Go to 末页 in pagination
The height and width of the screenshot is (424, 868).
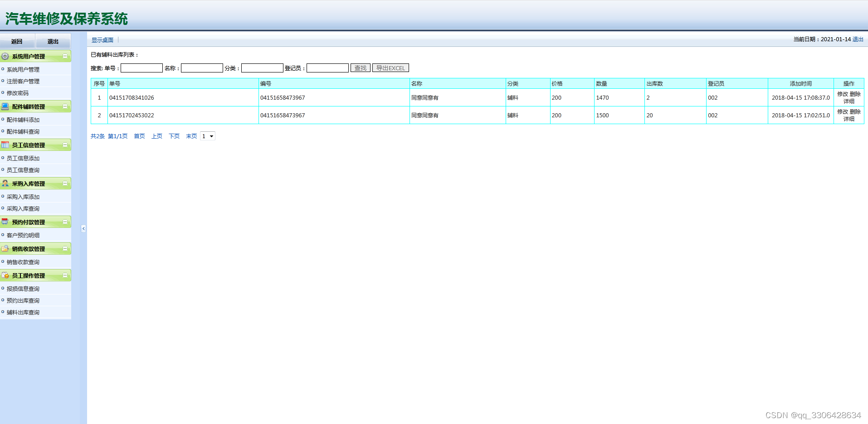tap(191, 136)
